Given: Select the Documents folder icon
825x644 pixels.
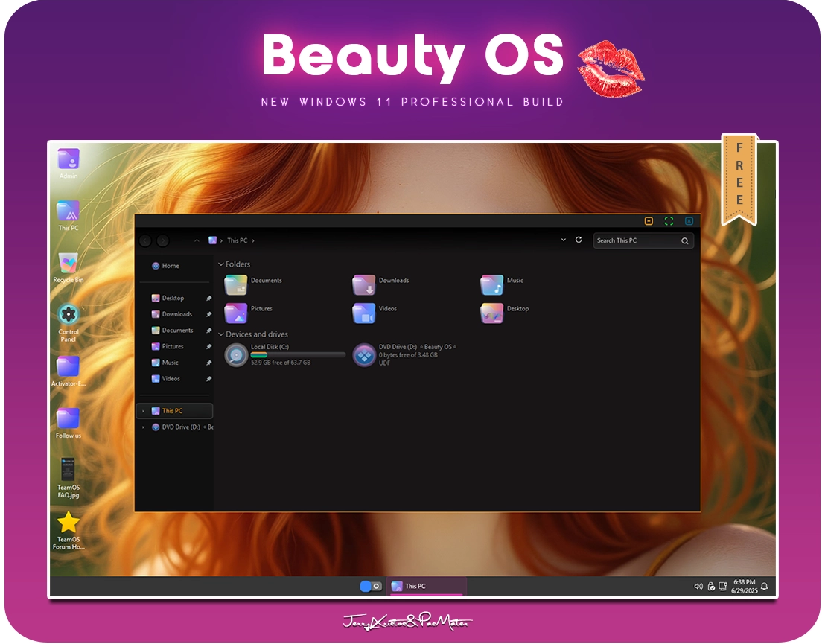Looking at the screenshot, I should (x=236, y=284).
